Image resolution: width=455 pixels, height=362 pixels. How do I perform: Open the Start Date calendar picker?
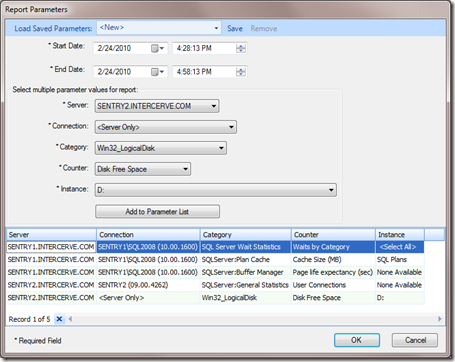[158, 49]
